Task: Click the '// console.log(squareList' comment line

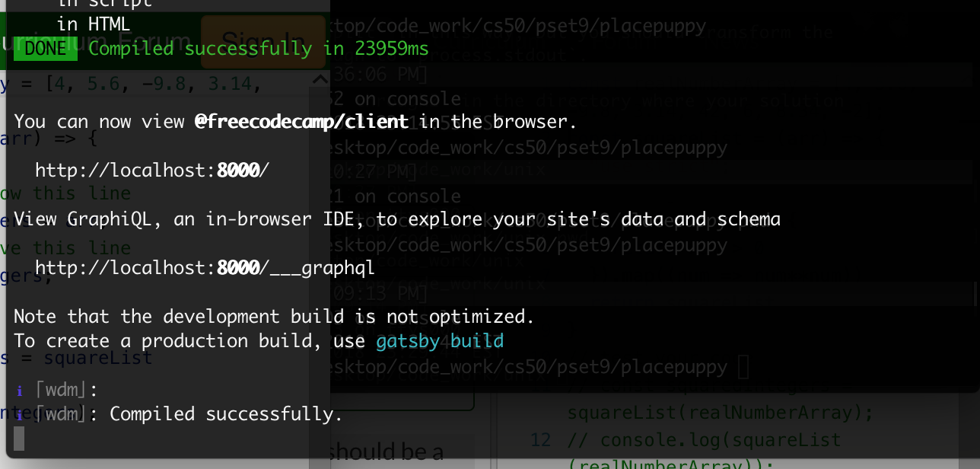Action: [705, 440]
